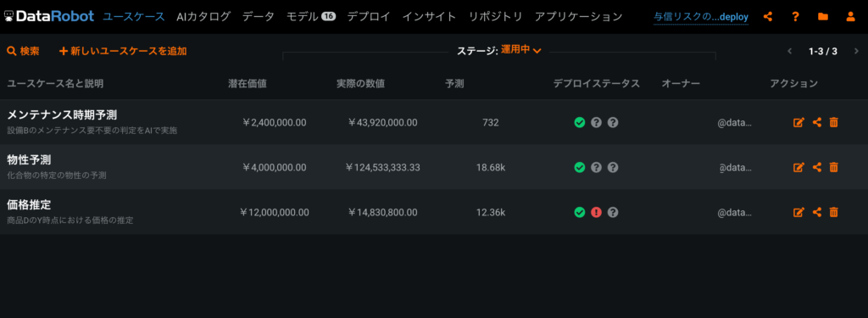Delete the 価格推定 use case
The width and height of the screenshot is (868, 318).
point(834,212)
